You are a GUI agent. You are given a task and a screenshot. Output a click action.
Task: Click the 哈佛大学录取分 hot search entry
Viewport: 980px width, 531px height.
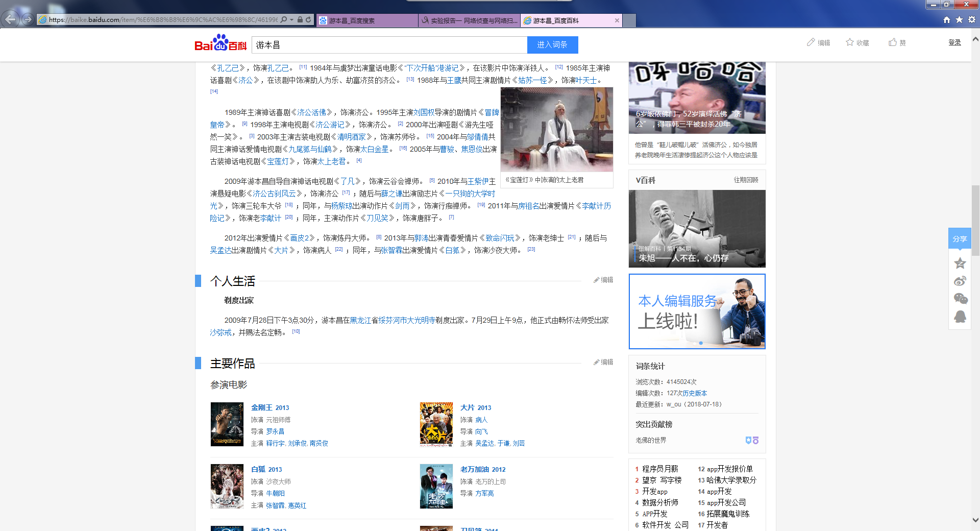(x=731, y=480)
